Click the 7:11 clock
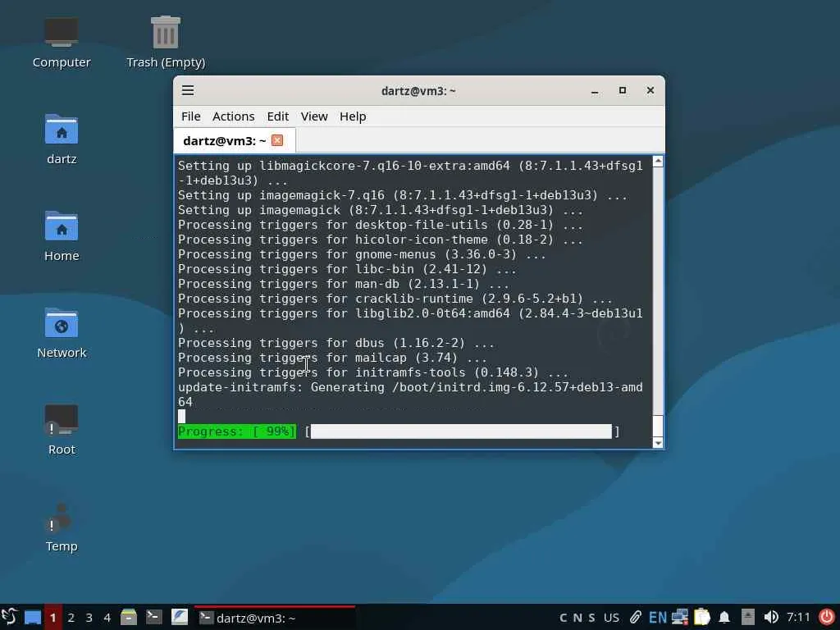840x630 pixels. 798,618
